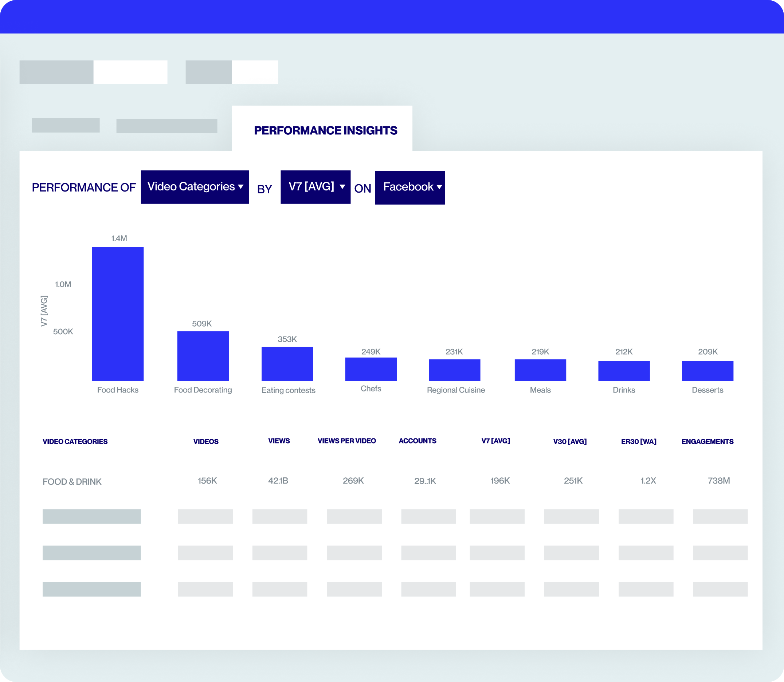Viewport: 784px width, 682px height.
Task: Click the Food Decorating bar
Action: point(203,356)
